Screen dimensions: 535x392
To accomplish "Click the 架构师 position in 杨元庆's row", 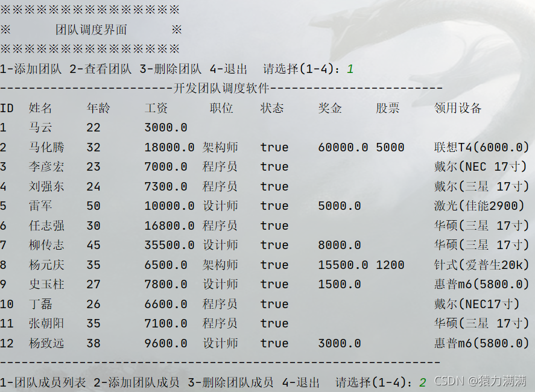I will coord(220,265).
